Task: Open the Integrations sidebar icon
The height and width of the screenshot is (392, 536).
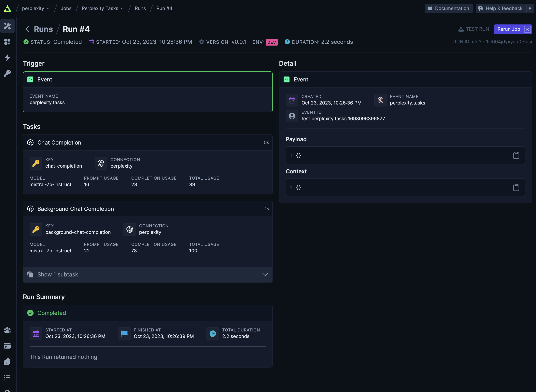Action: [x=7, y=42]
